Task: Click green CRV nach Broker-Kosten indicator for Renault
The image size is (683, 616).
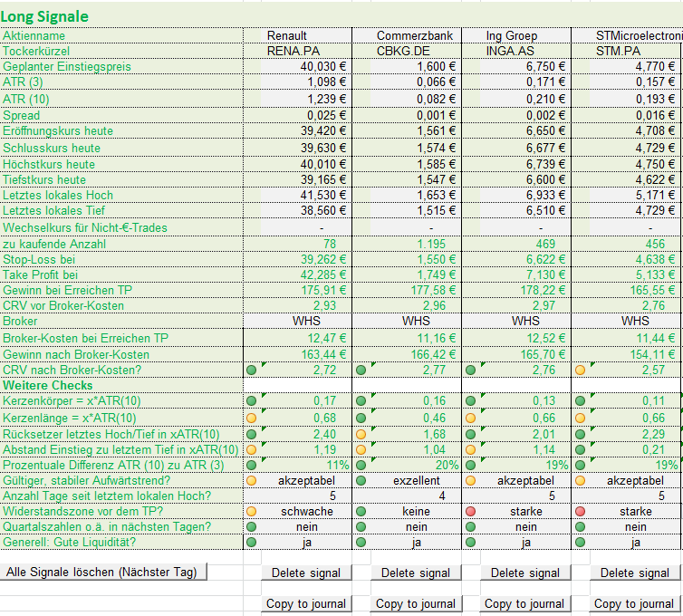Action: 251,371
